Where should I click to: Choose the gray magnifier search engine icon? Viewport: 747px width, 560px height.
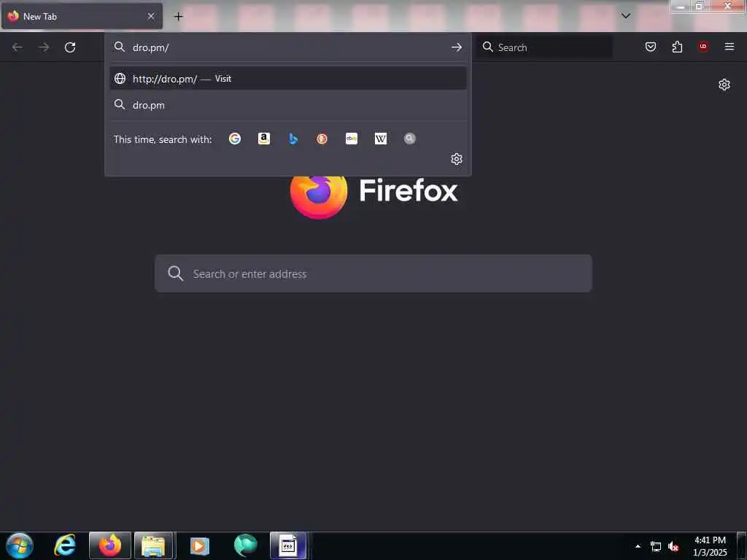[410, 139]
